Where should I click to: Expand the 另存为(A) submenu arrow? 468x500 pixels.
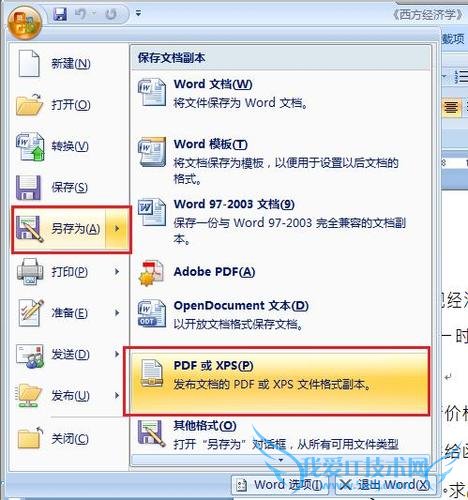pyautogui.click(x=117, y=229)
